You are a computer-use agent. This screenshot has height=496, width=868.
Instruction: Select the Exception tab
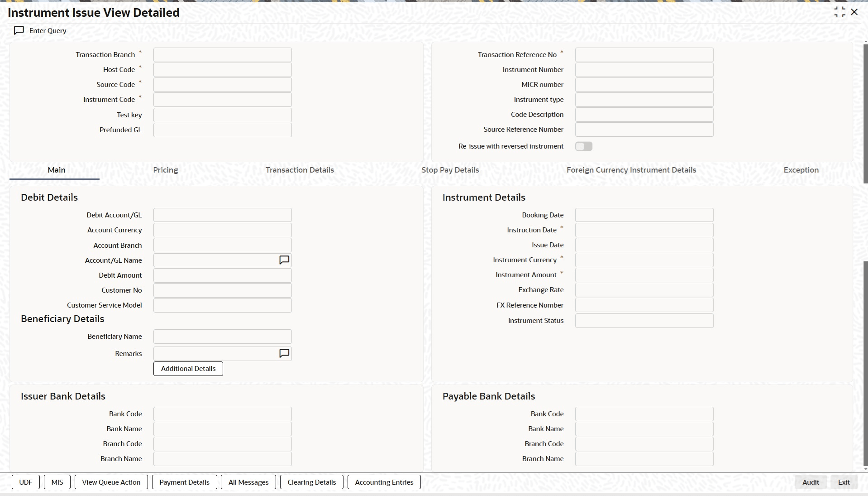coord(801,170)
